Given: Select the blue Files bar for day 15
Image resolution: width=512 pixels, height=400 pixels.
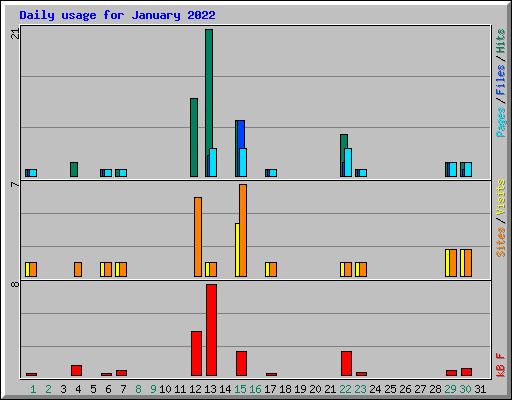Looking at the screenshot, I should coord(241,134).
